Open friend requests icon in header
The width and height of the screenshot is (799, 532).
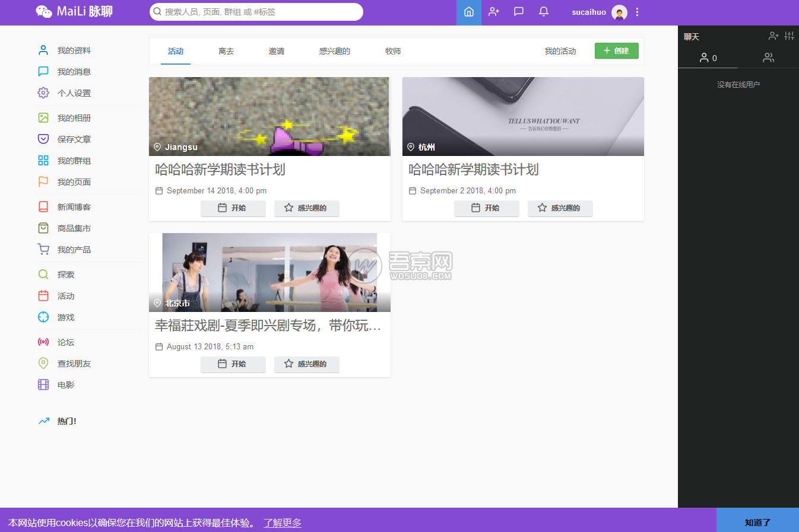pyautogui.click(x=493, y=12)
